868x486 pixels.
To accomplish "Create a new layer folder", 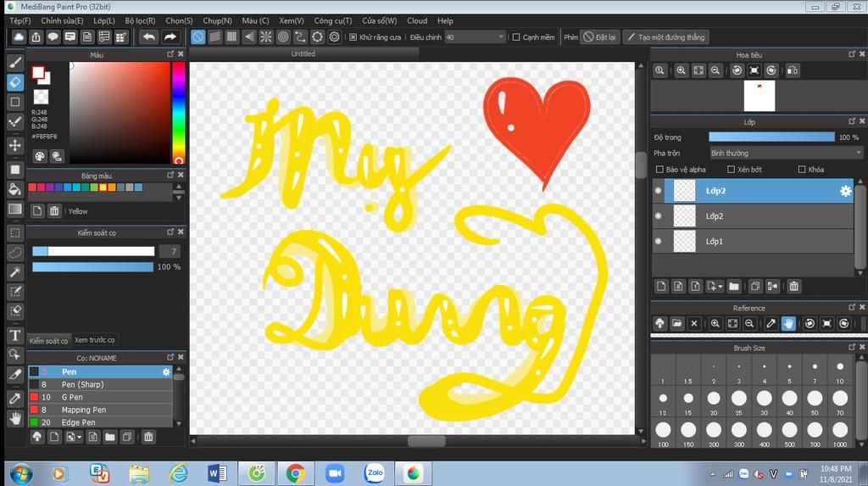I will (734, 286).
